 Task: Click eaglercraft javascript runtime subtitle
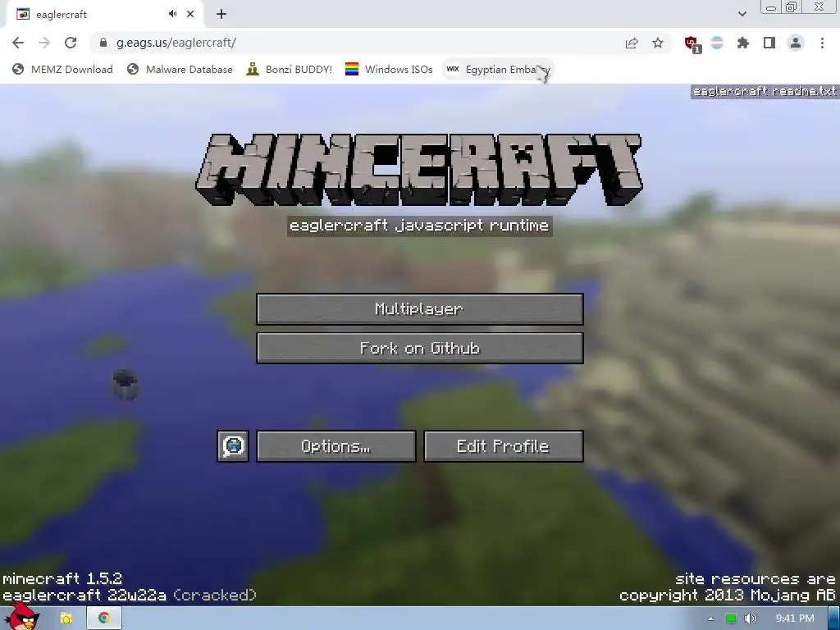(x=419, y=226)
